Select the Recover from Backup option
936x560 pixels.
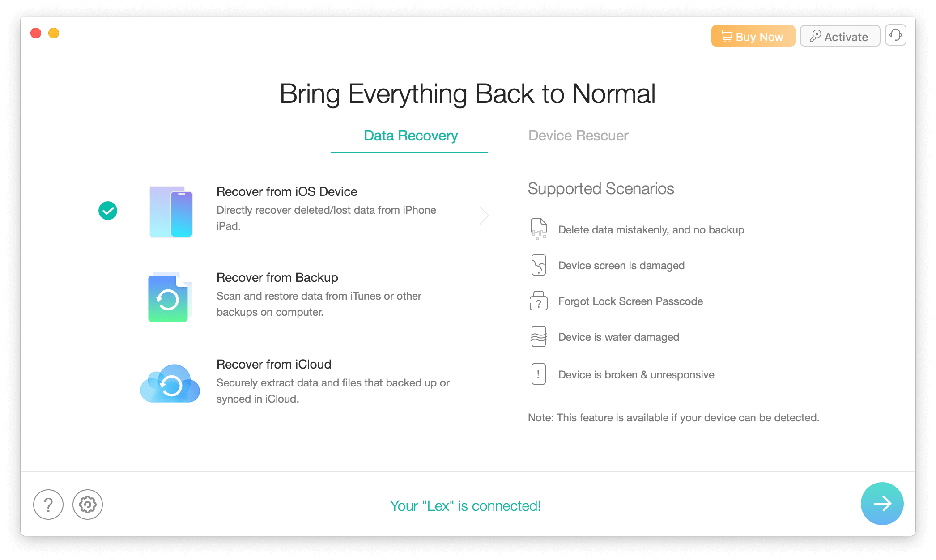(277, 278)
